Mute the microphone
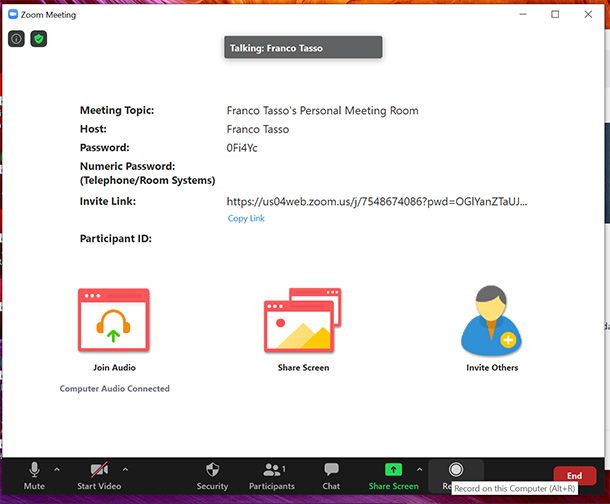Screen dimensions: 610x504 point(34,476)
